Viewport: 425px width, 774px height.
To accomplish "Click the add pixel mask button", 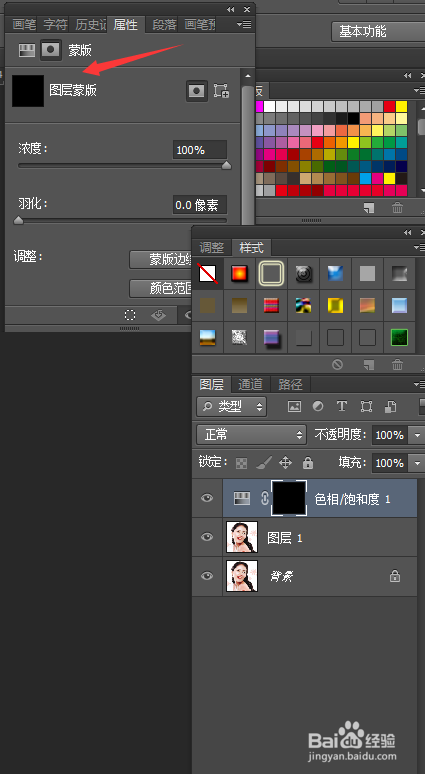I will pos(197,91).
